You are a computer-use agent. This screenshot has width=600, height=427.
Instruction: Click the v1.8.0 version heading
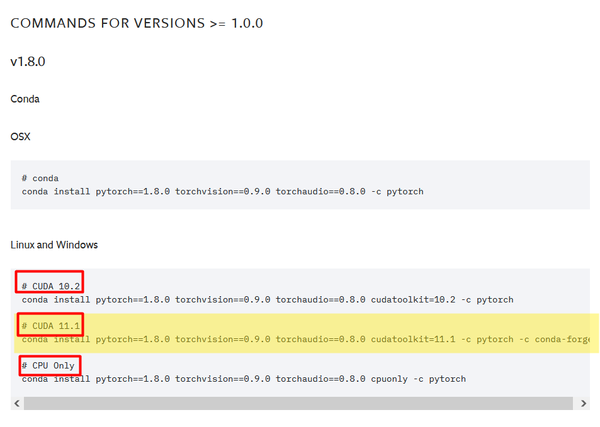28,62
